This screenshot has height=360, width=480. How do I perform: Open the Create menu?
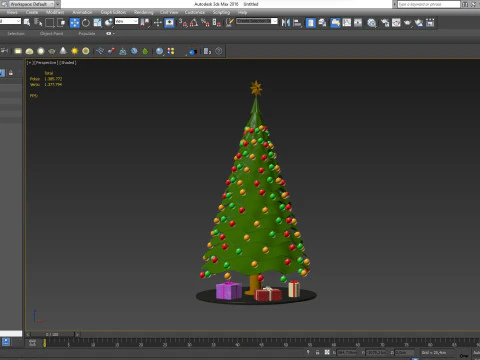coord(32,12)
